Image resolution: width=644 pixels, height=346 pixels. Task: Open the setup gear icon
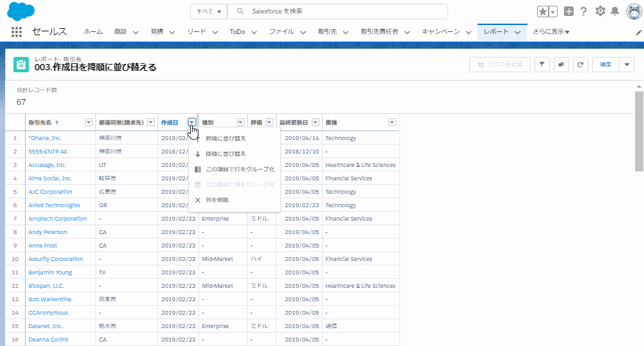(x=600, y=11)
